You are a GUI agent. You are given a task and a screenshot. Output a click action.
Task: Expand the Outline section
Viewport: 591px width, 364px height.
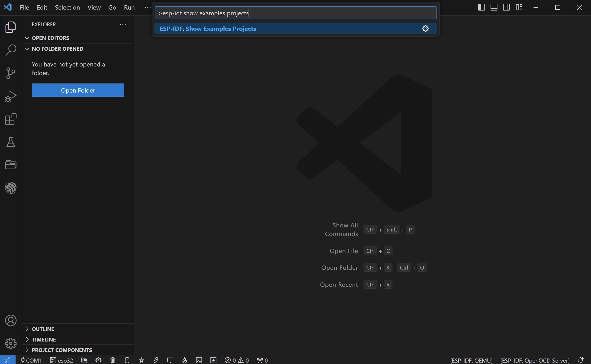(x=78, y=329)
